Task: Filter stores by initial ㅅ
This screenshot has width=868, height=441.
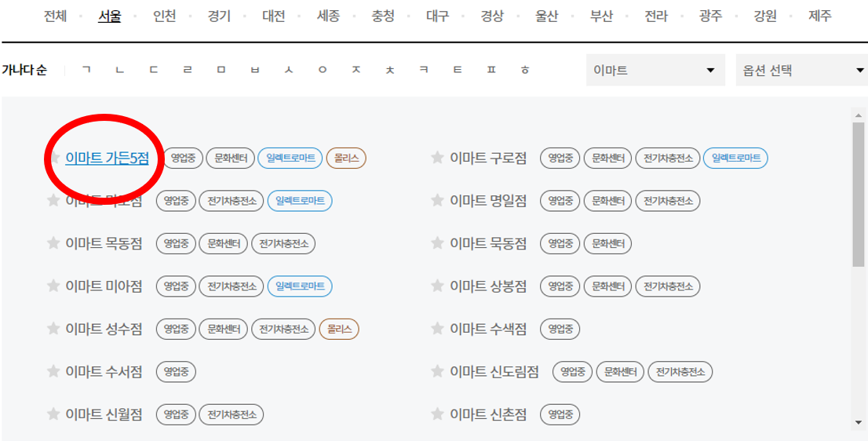Action: pyautogui.click(x=288, y=71)
